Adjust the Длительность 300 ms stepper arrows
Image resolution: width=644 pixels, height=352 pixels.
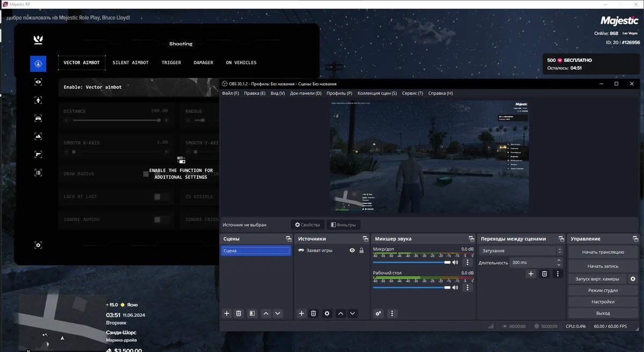coord(559,263)
